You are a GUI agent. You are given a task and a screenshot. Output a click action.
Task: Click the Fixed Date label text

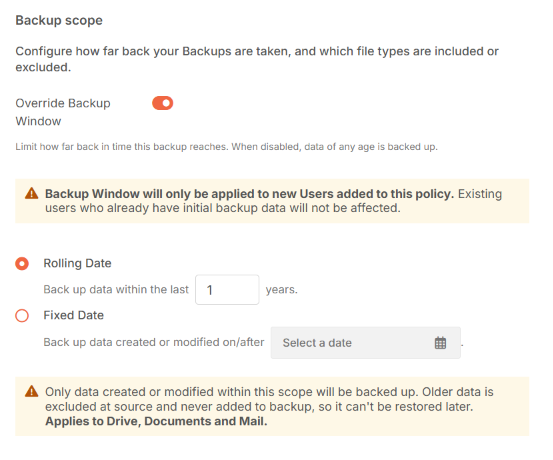tap(73, 315)
